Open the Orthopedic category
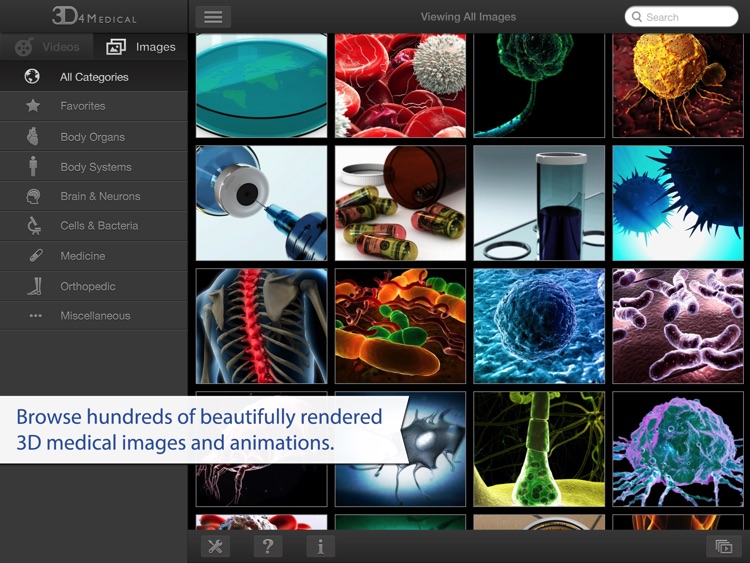 coord(94,286)
